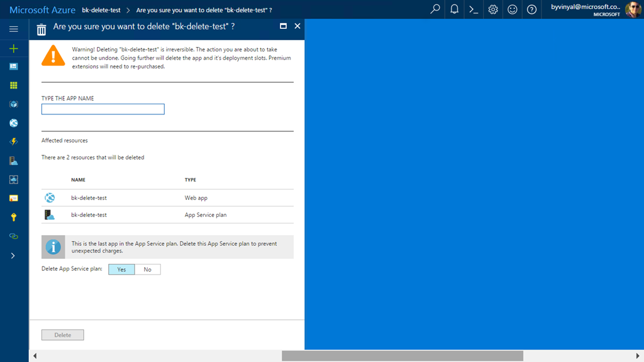This screenshot has width=644, height=362.
Task: Select No for Delete App Service plan
Action: tap(148, 270)
